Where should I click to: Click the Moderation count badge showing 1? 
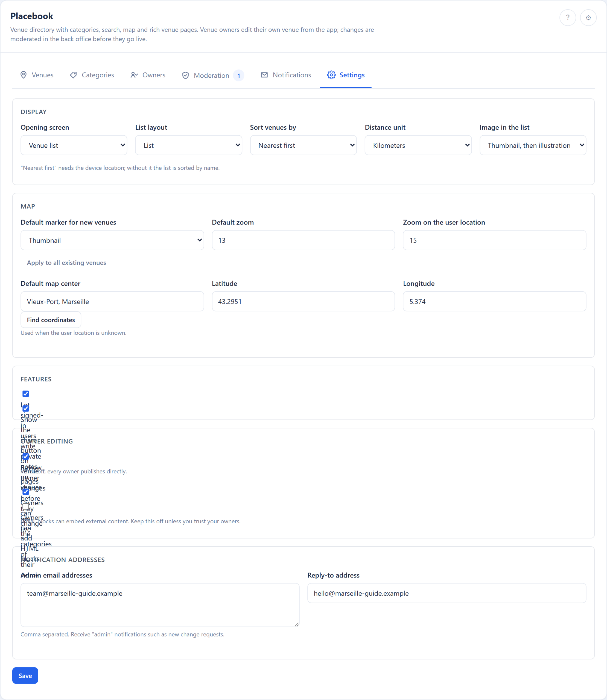click(239, 75)
